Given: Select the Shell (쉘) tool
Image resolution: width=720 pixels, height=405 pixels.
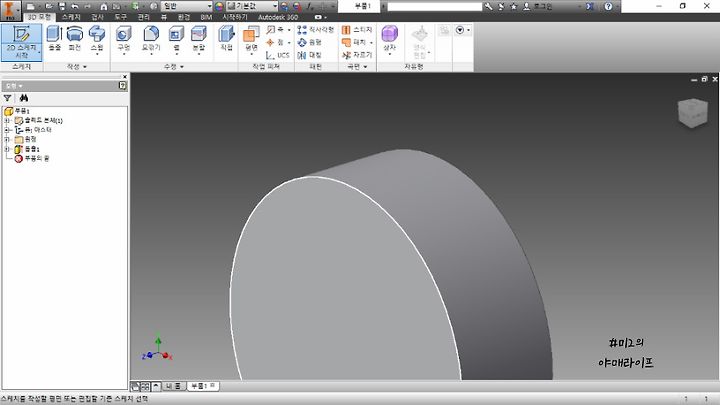Looking at the screenshot, I should (x=176, y=39).
